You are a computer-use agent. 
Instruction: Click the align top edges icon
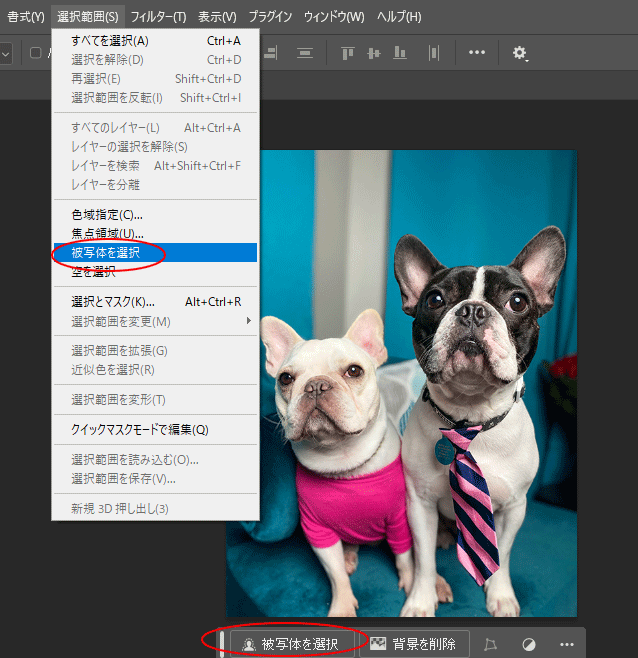348,53
